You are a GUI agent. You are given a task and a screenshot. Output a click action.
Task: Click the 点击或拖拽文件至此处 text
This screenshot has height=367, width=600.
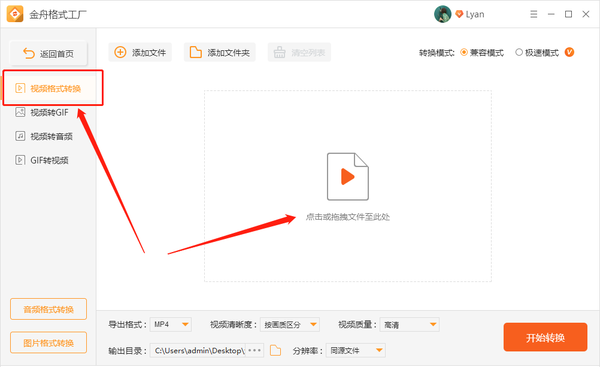[x=347, y=217]
